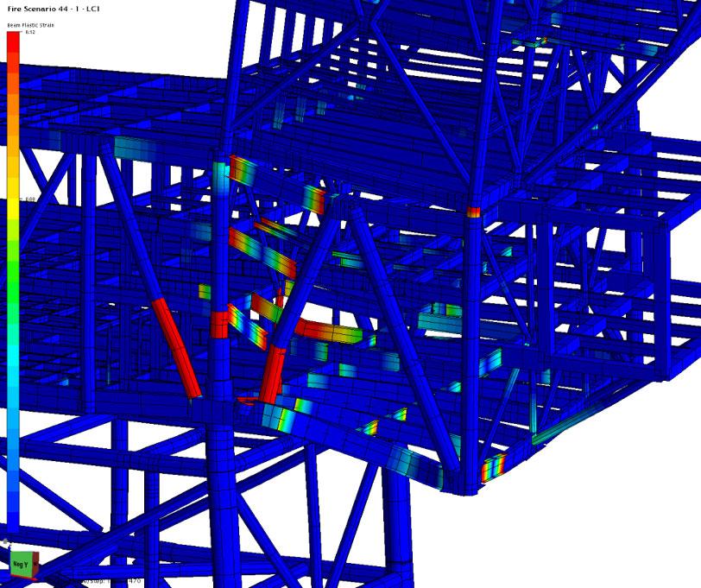Click the cyan band of the color legend
The height and width of the screenshot is (588, 701).
(13, 380)
